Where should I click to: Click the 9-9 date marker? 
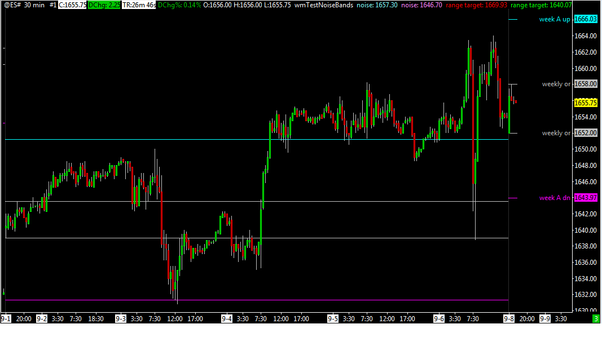point(544,319)
